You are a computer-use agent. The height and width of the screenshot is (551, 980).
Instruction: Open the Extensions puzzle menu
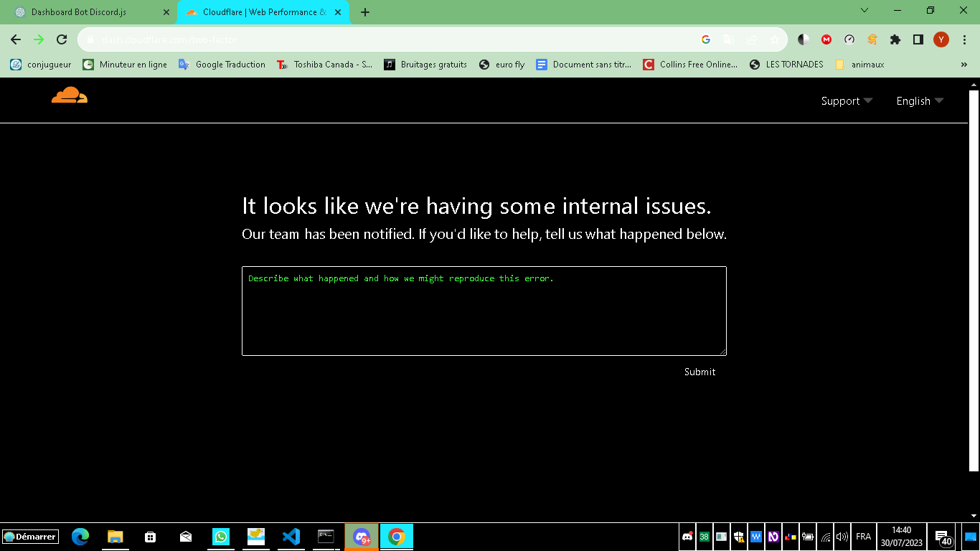tap(895, 40)
